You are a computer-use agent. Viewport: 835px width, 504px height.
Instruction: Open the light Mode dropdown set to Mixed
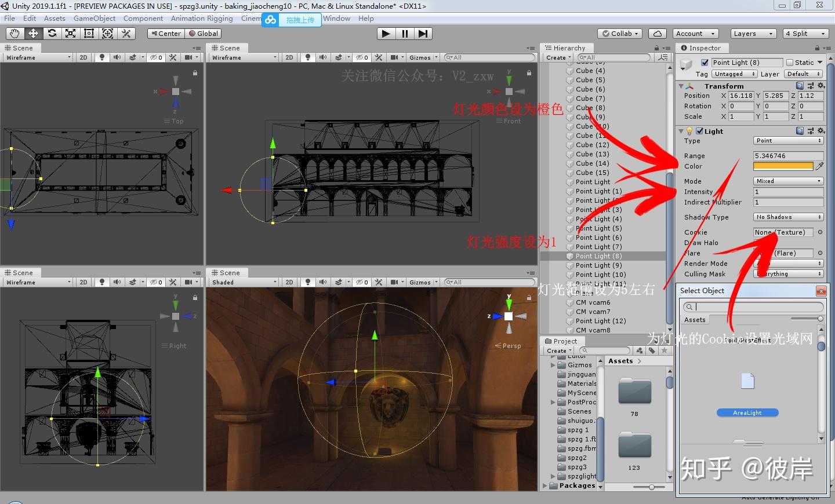tap(788, 181)
